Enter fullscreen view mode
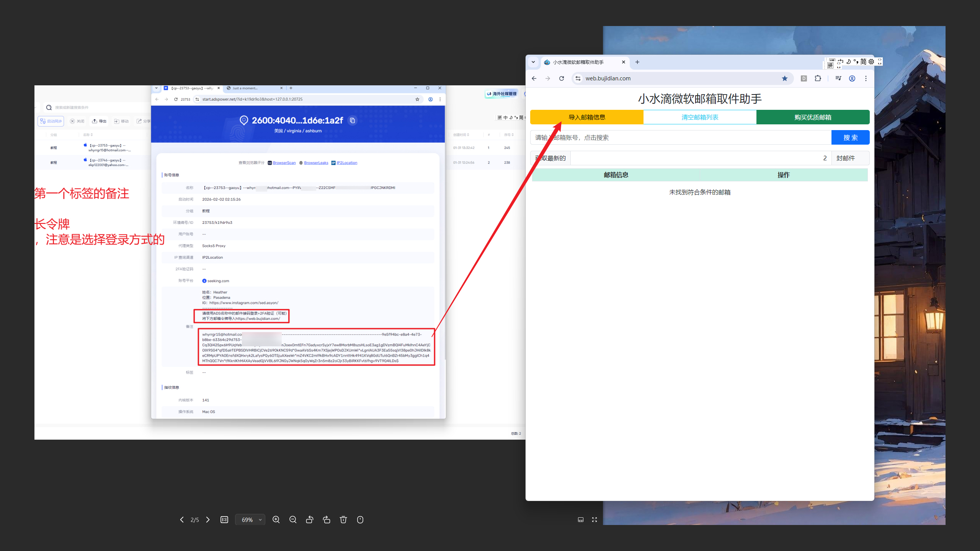 [595, 520]
